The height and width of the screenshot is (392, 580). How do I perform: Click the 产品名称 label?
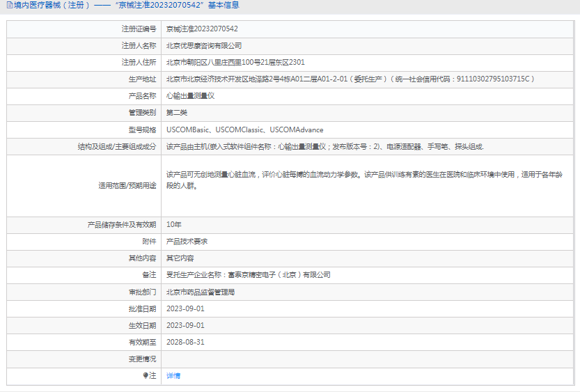143,96
